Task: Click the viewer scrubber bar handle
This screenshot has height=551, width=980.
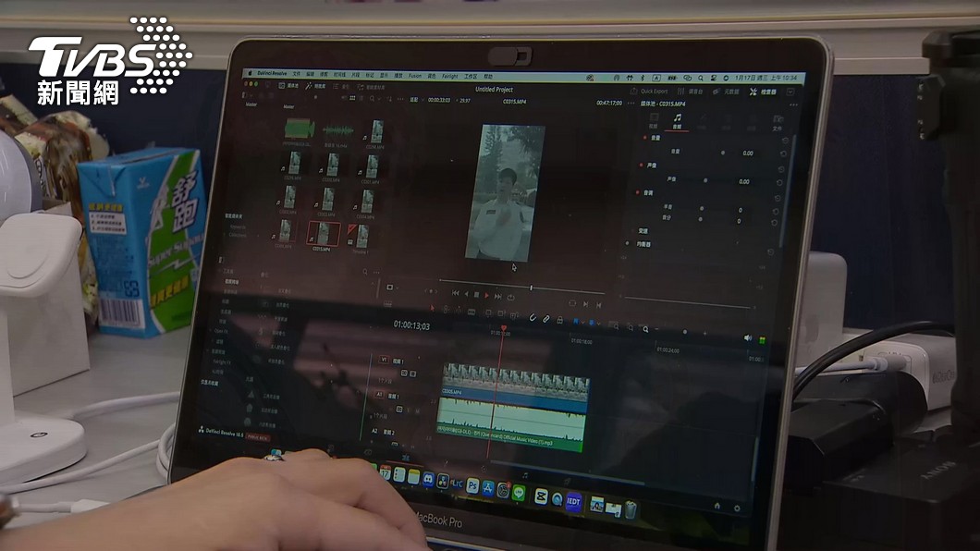Action: point(532,288)
